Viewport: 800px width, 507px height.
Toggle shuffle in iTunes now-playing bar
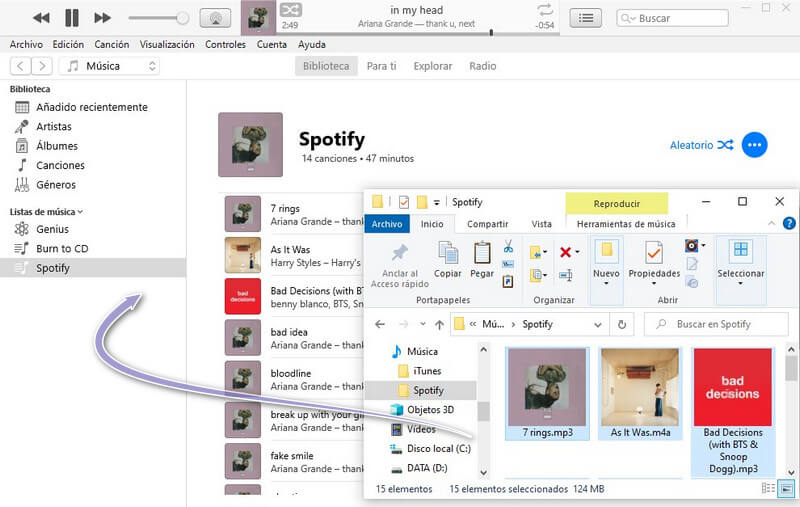coord(291,10)
